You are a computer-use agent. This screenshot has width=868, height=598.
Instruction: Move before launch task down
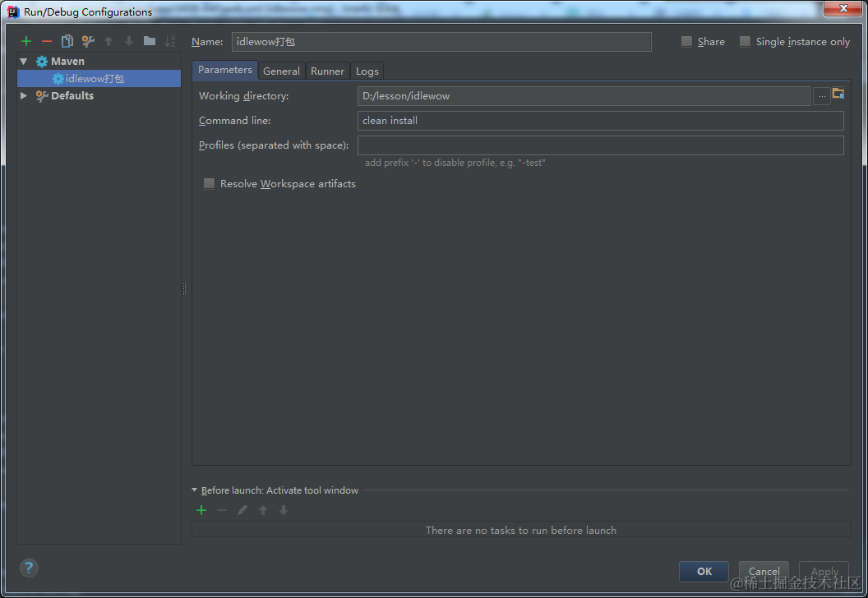tap(284, 510)
